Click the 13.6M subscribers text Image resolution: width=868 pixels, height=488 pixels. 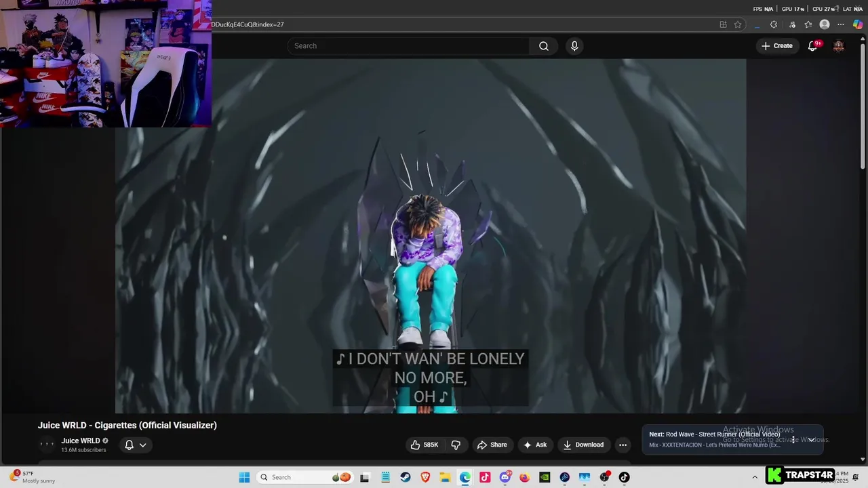click(x=83, y=450)
